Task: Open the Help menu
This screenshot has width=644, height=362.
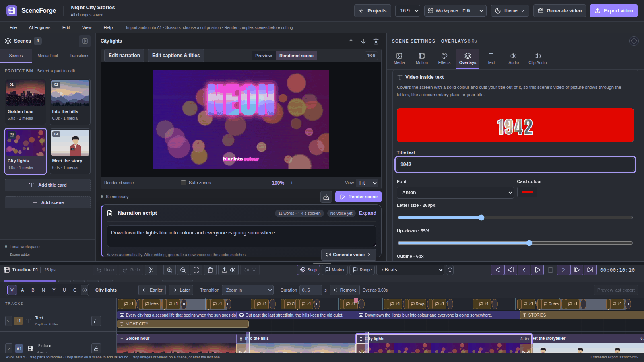Action: 108,27
